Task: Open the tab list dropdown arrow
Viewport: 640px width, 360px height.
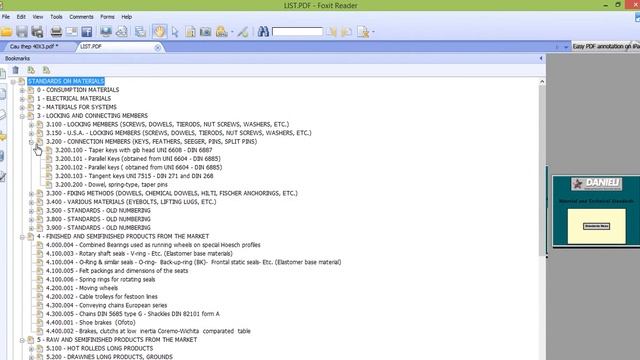Action: (x=566, y=47)
